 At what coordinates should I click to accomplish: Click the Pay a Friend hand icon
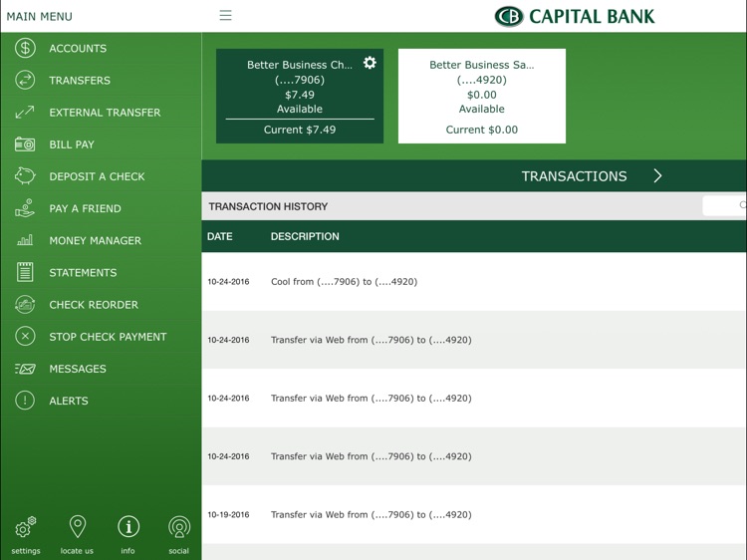[x=25, y=208]
